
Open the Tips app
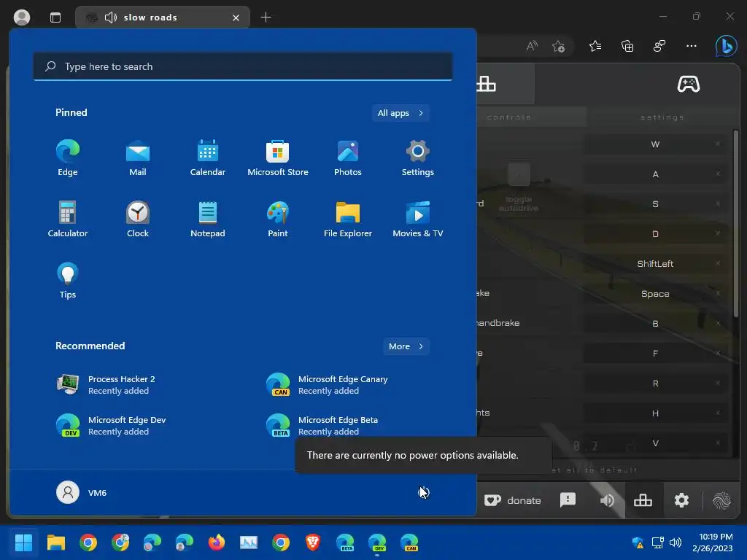click(x=68, y=281)
